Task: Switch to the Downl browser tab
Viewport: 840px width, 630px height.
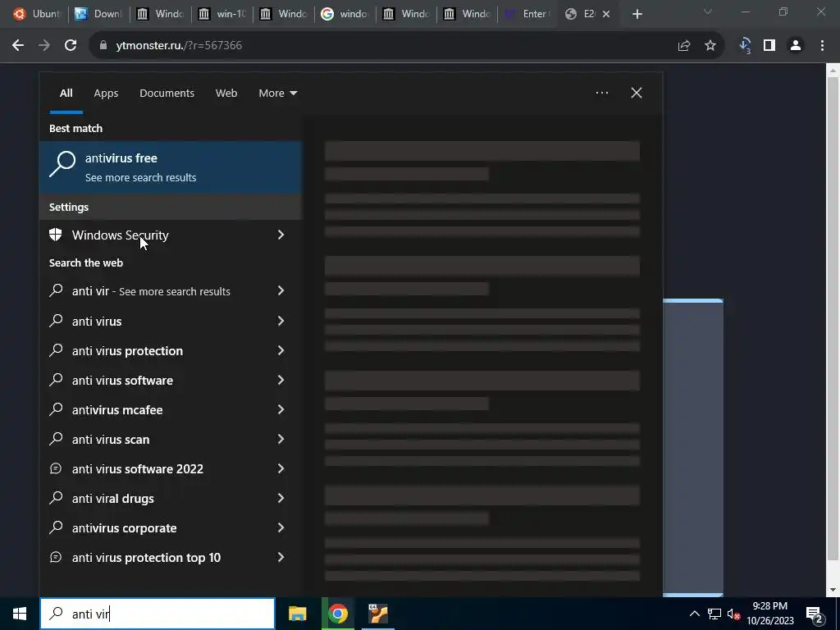Action: (98, 14)
